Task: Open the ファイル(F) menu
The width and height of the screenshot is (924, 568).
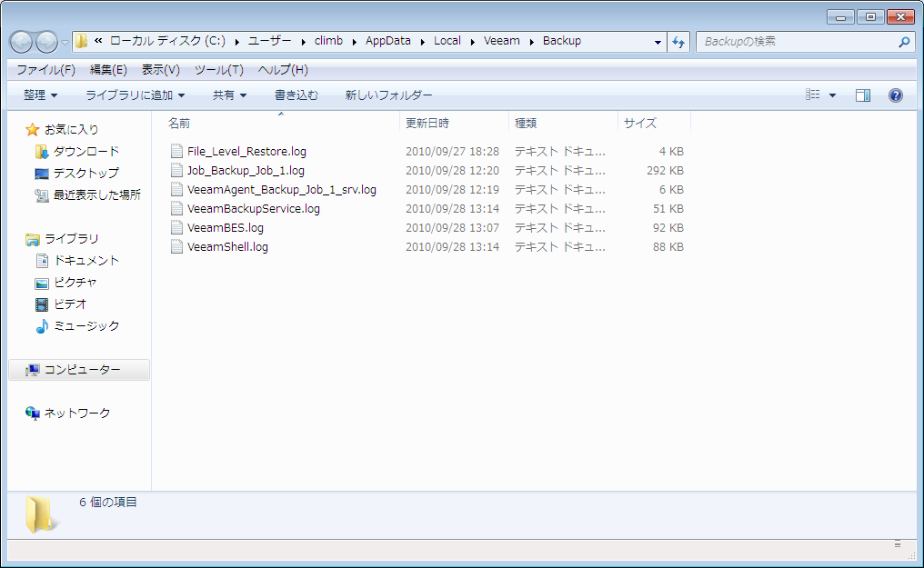Action: pyautogui.click(x=46, y=69)
